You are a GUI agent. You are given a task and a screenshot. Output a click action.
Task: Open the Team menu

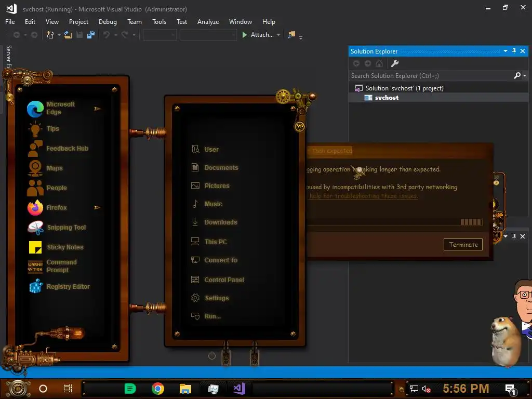135,22
